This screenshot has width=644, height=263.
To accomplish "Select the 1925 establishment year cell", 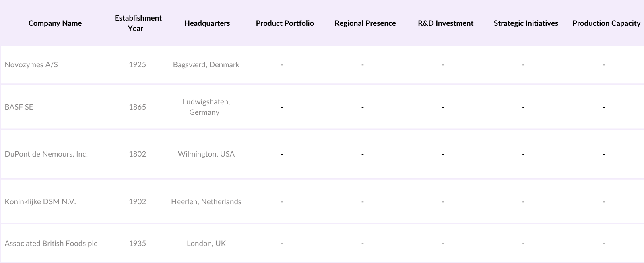I will tap(137, 65).
